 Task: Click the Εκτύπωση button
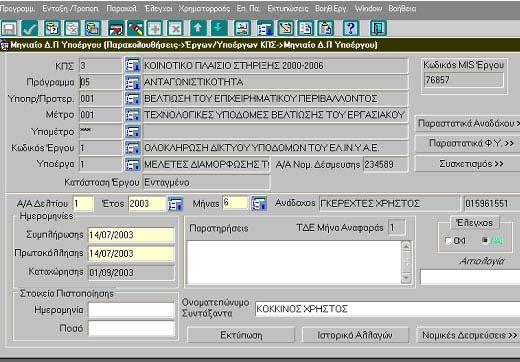coord(241,335)
